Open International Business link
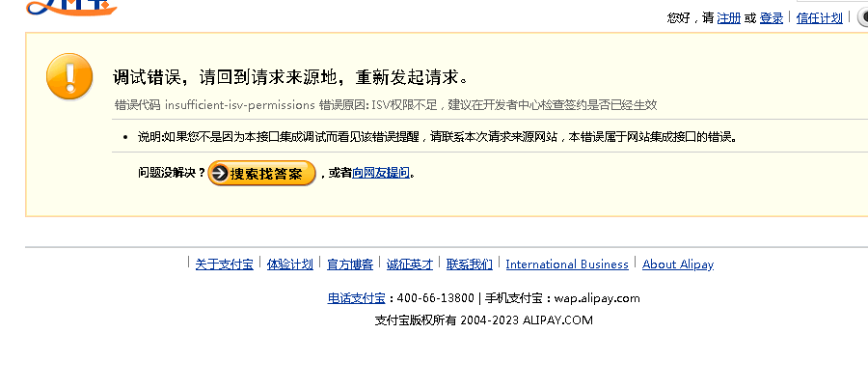The image size is (868, 389). tap(567, 264)
